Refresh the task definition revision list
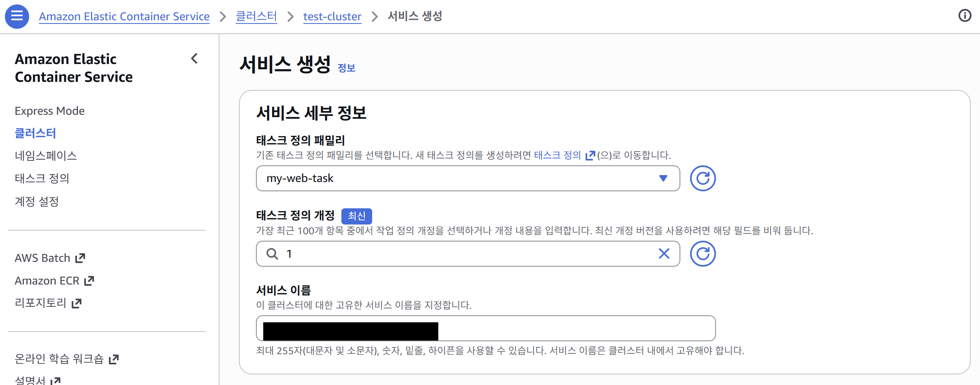 [703, 254]
